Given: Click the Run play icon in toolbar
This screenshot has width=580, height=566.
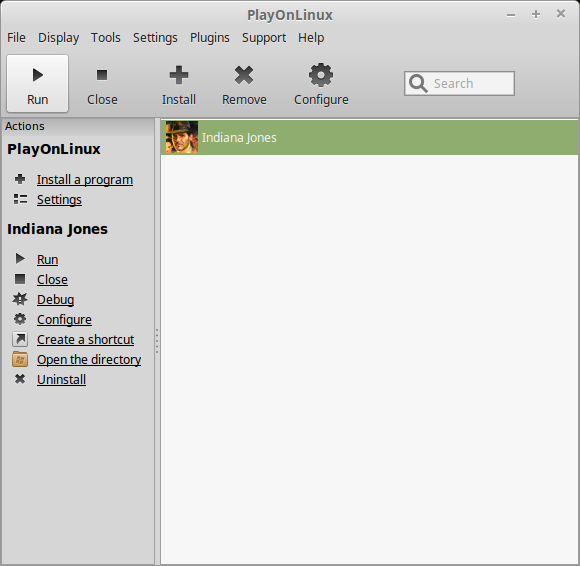Looking at the screenshot, I should coord(37,75).
